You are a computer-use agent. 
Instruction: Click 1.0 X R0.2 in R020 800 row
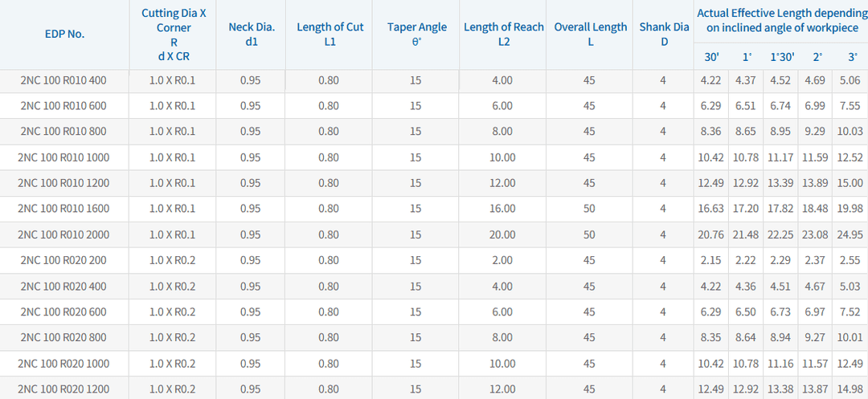173,338
